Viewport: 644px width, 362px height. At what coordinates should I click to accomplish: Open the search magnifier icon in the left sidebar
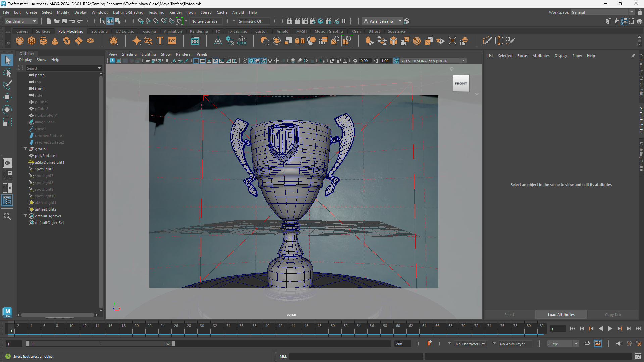(7, 216)
